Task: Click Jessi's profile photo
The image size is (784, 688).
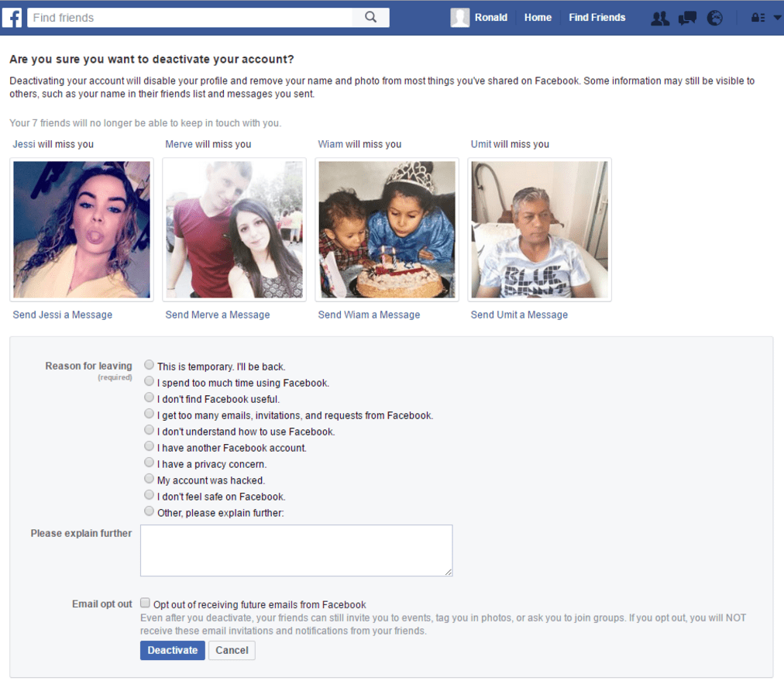Action: click(x=81, y=229)
